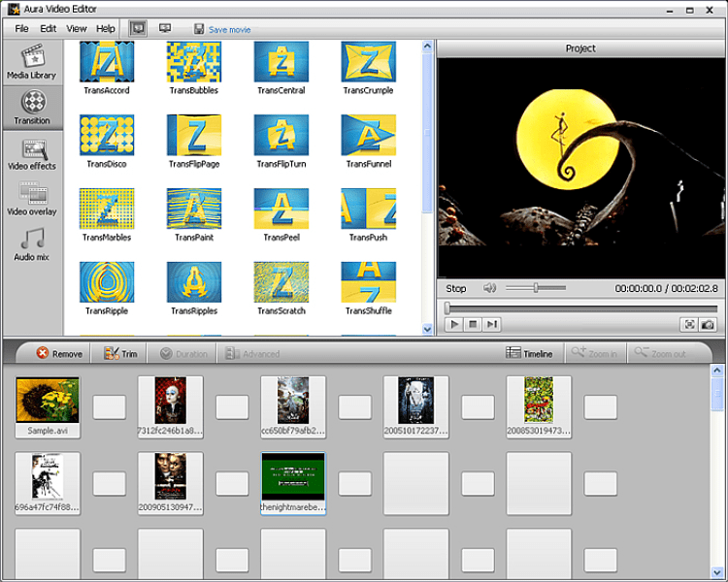Open the Media Library panel
This screenshot has height=582, width=728.
tap(32, 61)
